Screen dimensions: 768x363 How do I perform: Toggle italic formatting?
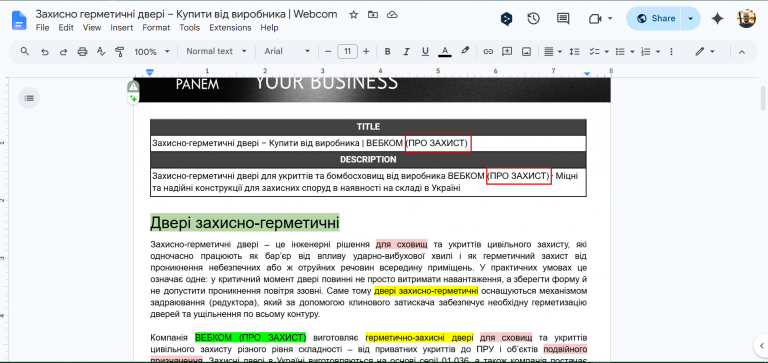406,51
